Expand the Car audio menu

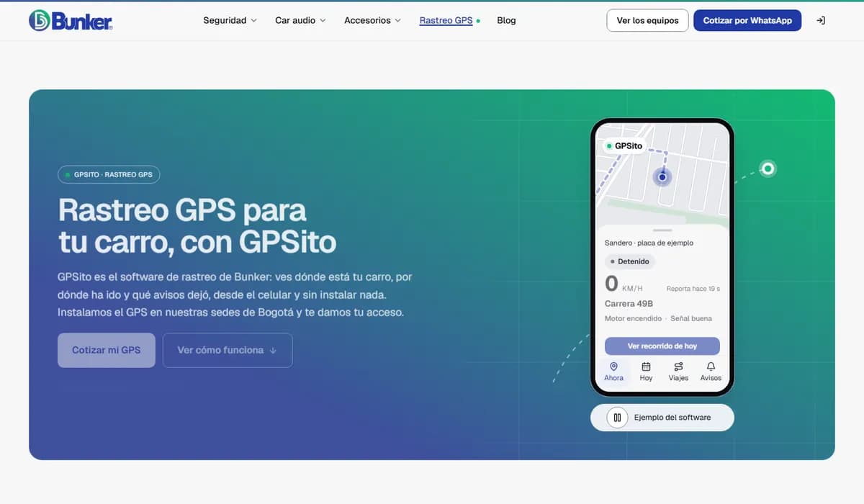(x=300, y=20)
